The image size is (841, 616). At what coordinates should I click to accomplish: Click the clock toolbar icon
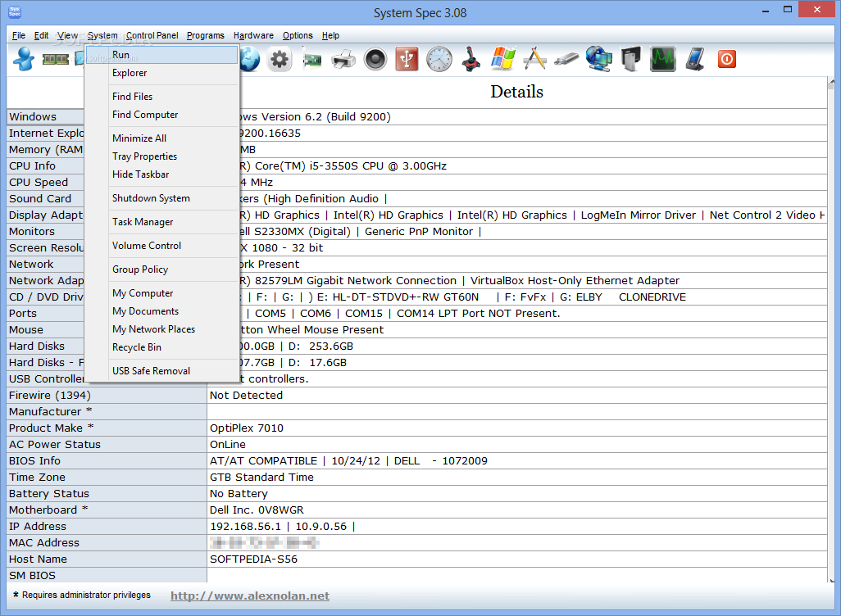click(439, 59)
